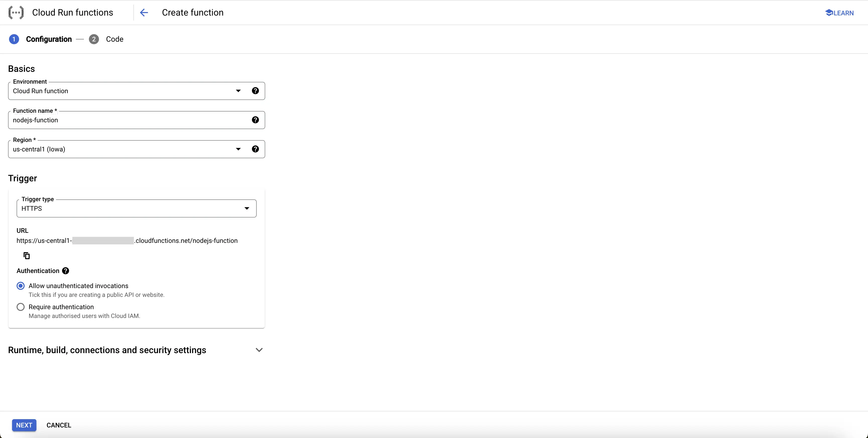Click the NEXT button
This screenshot has height=438, width=868.
25,425
